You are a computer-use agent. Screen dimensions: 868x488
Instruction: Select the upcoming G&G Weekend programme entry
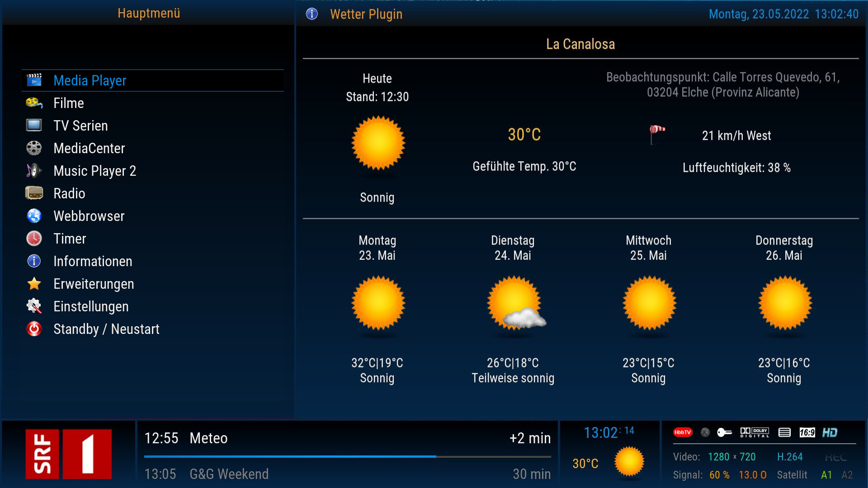point(347,474)
